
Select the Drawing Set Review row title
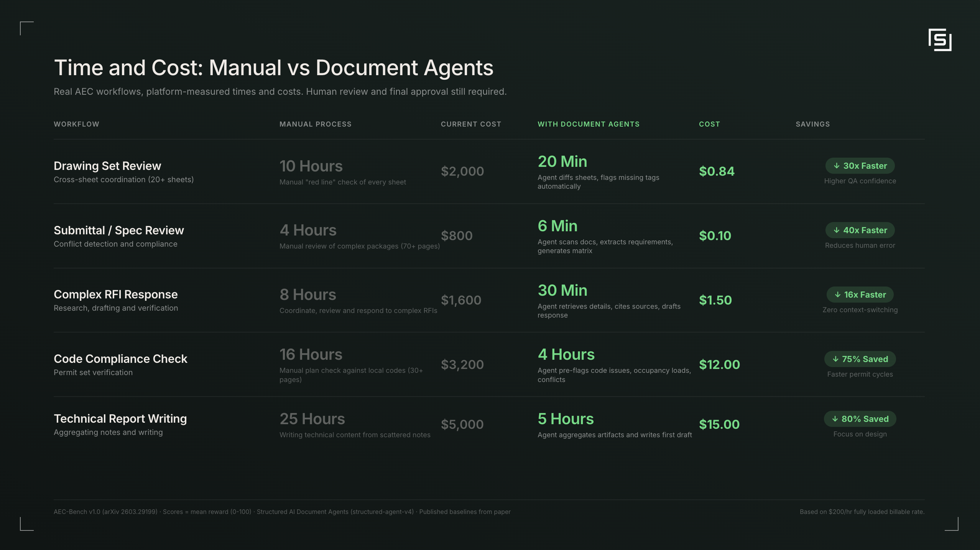coord(107,165)
